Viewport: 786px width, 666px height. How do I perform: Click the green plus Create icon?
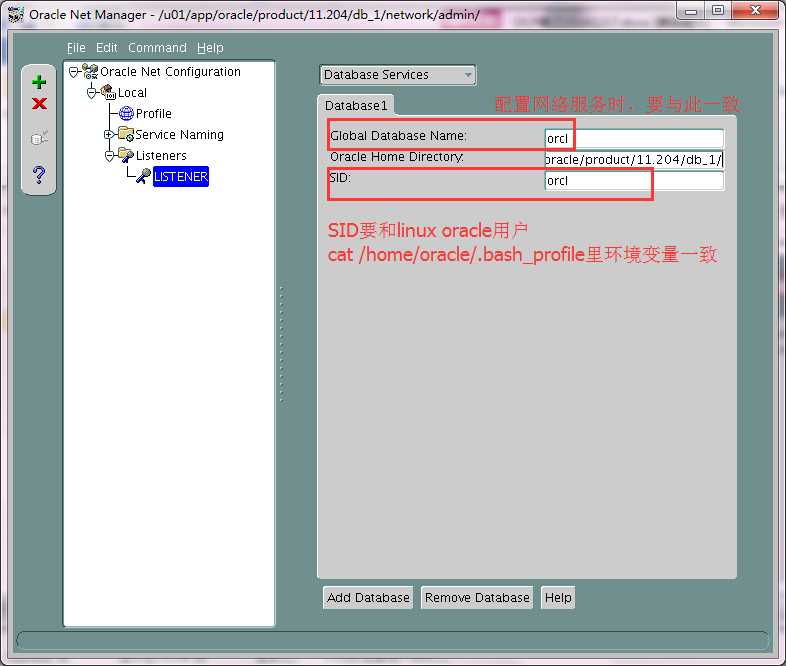39,82
